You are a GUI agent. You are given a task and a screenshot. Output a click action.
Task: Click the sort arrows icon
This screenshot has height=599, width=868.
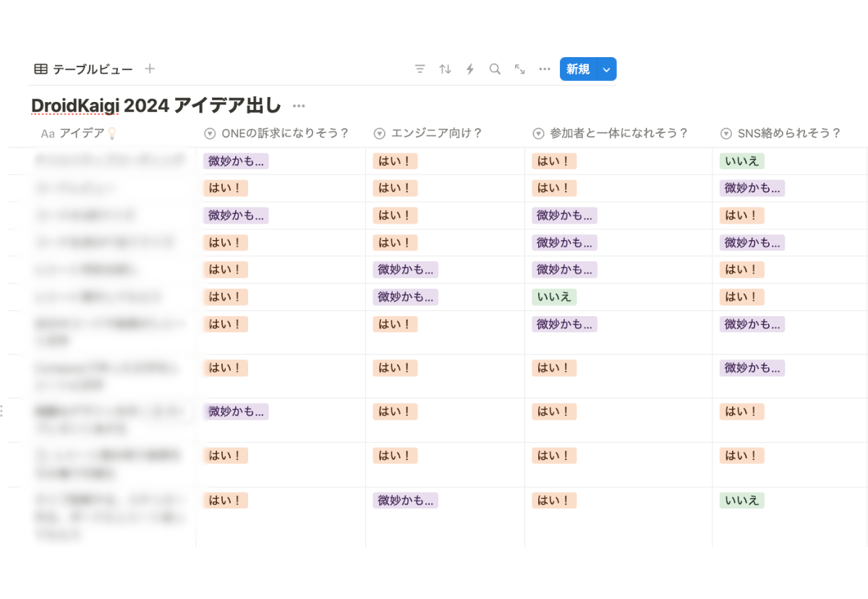point(445,69)
